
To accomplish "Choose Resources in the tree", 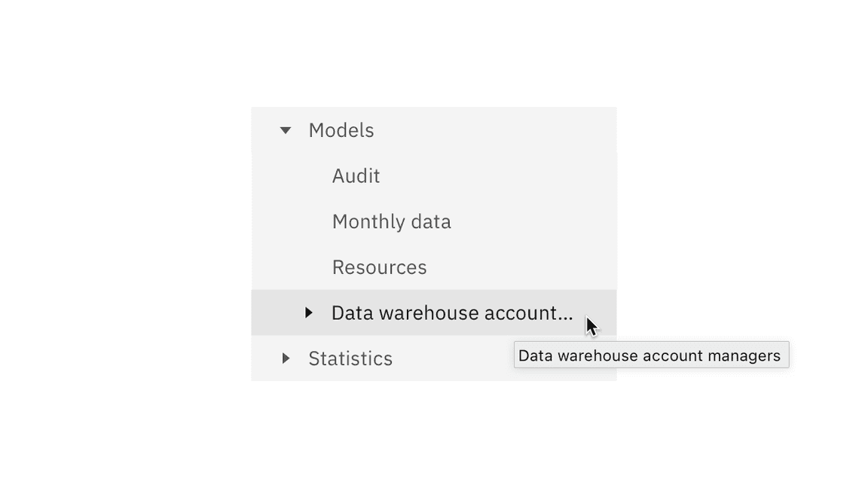I will click(x=379, y=267).
